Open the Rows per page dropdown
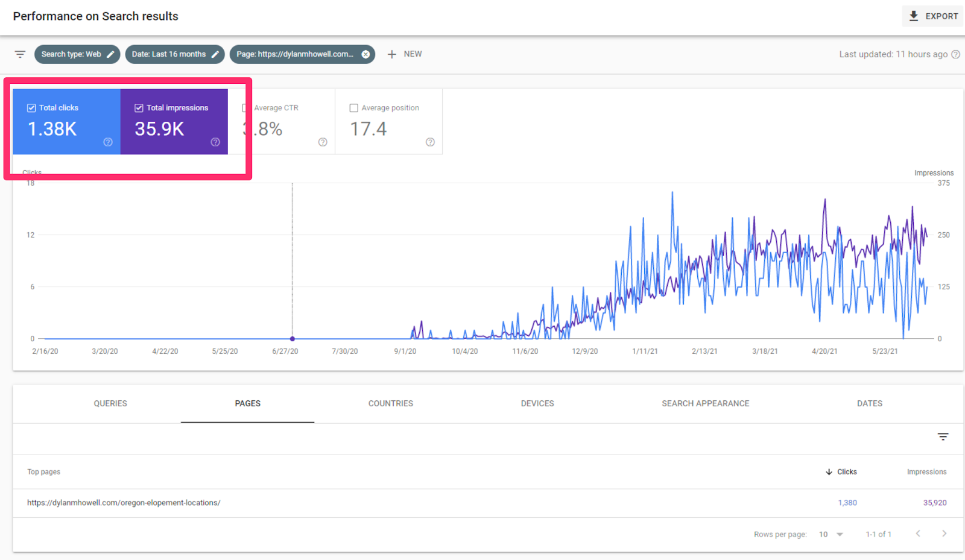The height and width of the screenshot is (560, 965). 832,535
